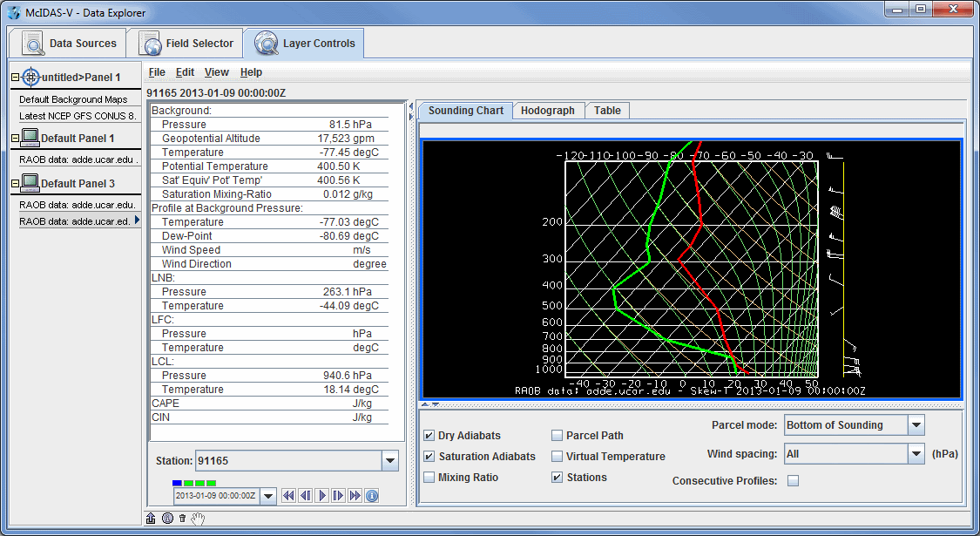
Task: Open animation properties info icon
Action: (371, 496)
